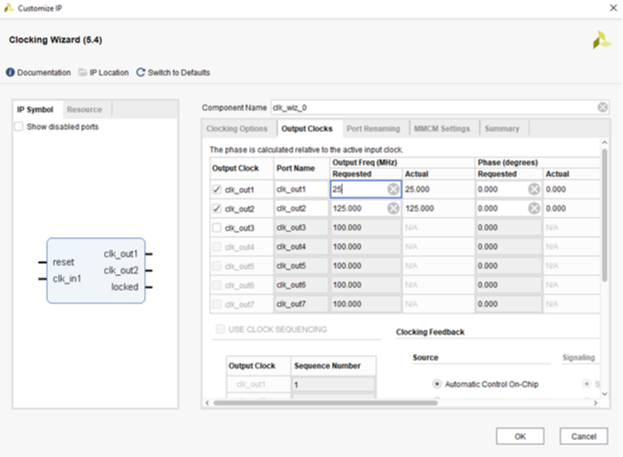Click the scroll left arrow
Screen dimensions: 623x457
click(x=207, y=403)
